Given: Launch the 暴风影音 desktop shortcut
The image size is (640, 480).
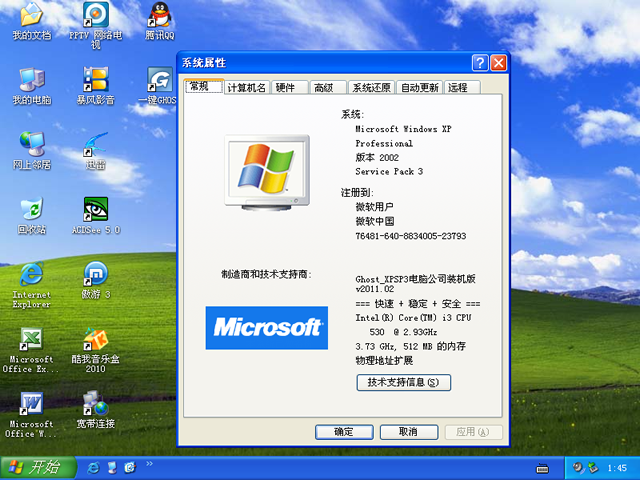Looking at the screenshot, I should (96, 86).
